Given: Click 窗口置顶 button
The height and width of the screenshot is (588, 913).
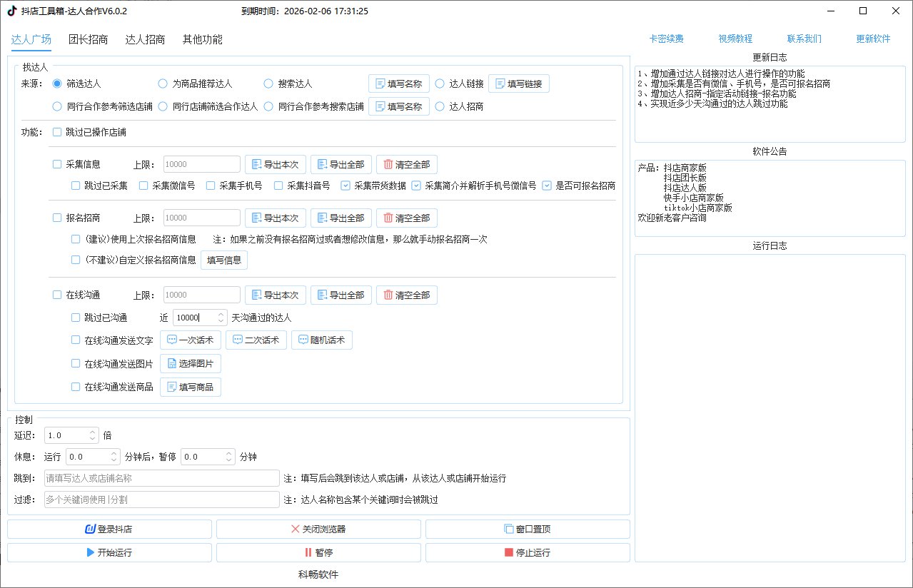Looking at the screenshot, I should 528,529.
